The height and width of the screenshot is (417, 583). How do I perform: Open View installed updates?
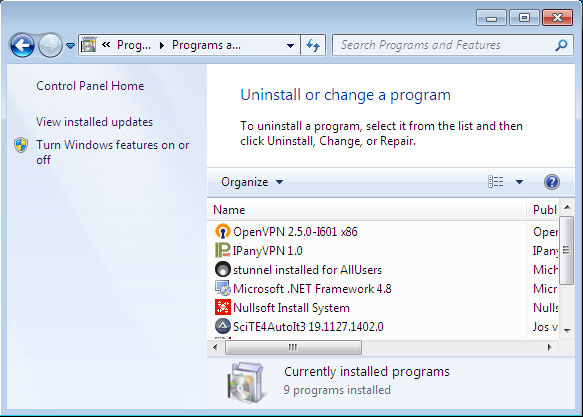[x=94, y=122]
